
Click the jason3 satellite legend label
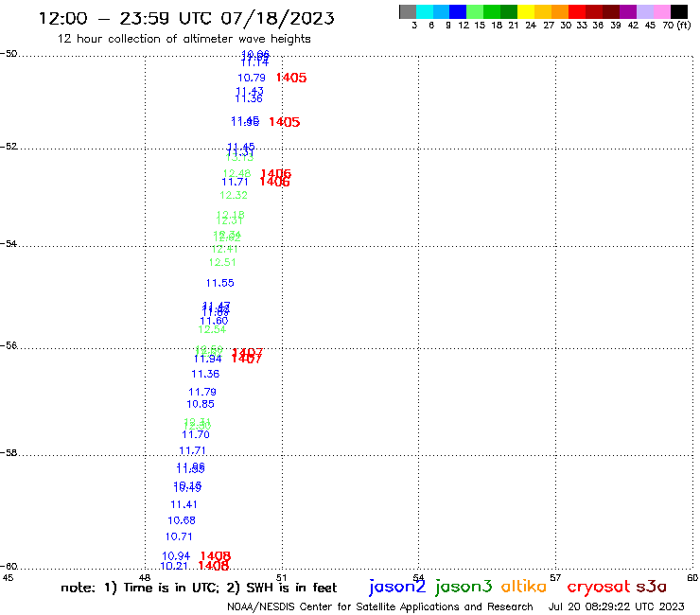click(x=464, y=588)
